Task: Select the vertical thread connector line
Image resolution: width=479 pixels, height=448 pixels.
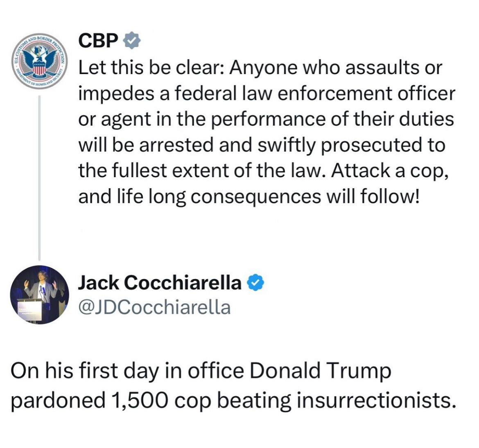Action: point(39,178)
